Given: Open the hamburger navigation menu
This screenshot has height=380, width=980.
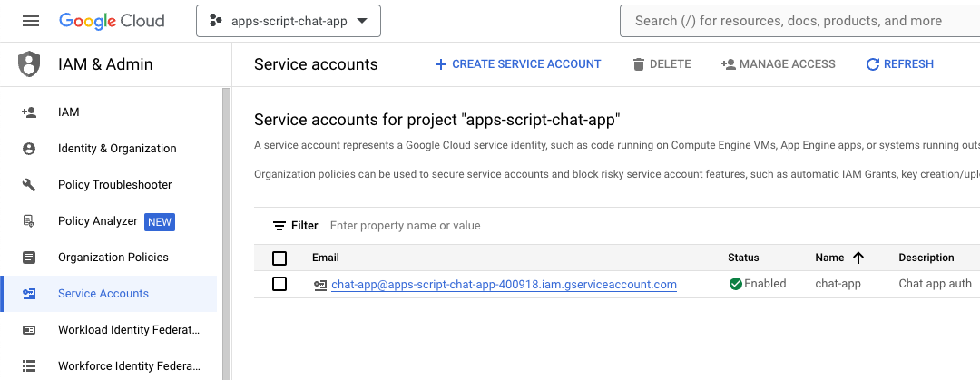Looking at the screenshot, I should 31,21.
